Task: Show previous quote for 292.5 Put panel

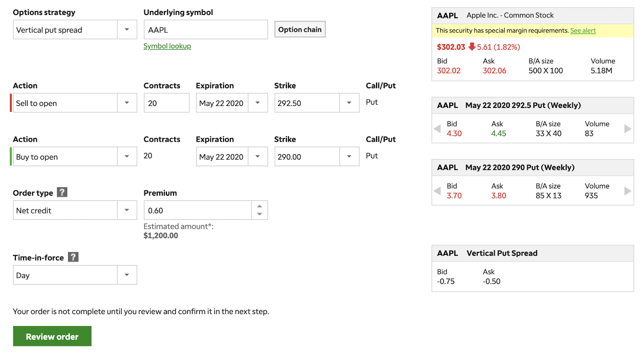Action: pos(438,129)
